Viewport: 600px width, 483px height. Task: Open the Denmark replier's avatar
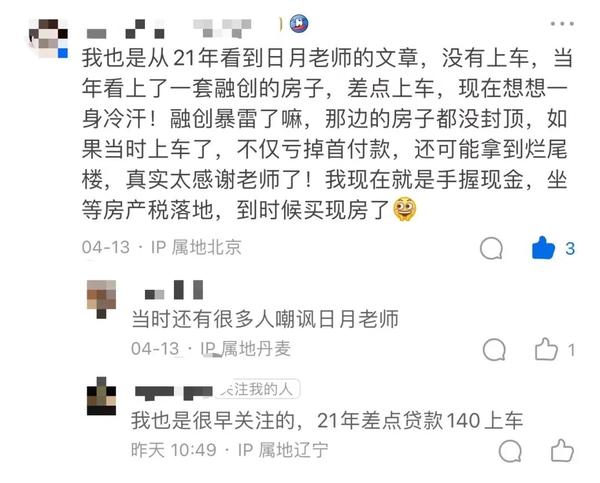point(101,299)
